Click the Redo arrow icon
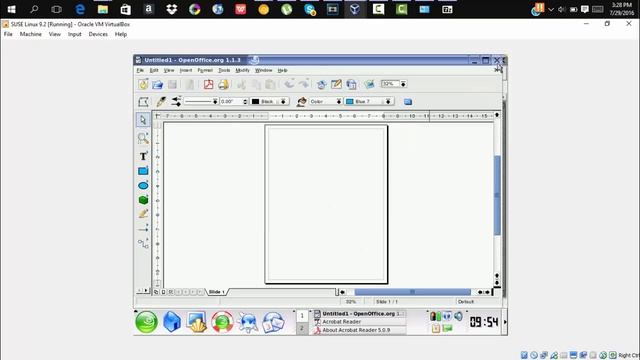 pos(304,84)
